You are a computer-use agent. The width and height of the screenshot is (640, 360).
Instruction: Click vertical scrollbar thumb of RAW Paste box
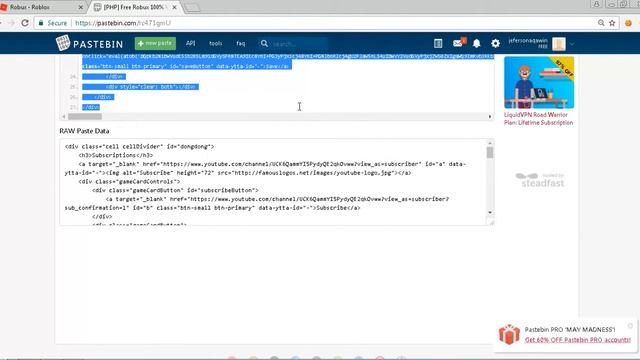pos(490,153)
